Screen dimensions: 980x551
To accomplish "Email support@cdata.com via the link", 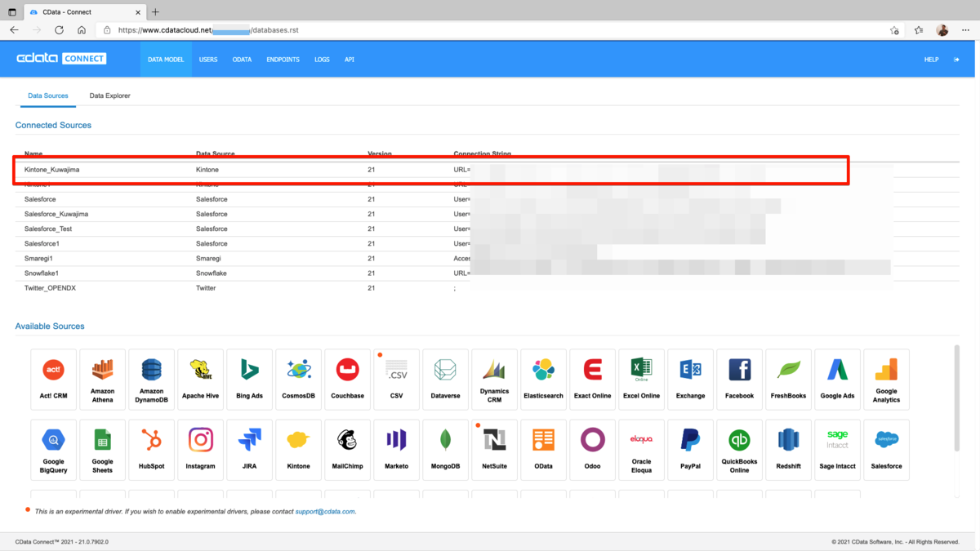I will pos(325,512).
